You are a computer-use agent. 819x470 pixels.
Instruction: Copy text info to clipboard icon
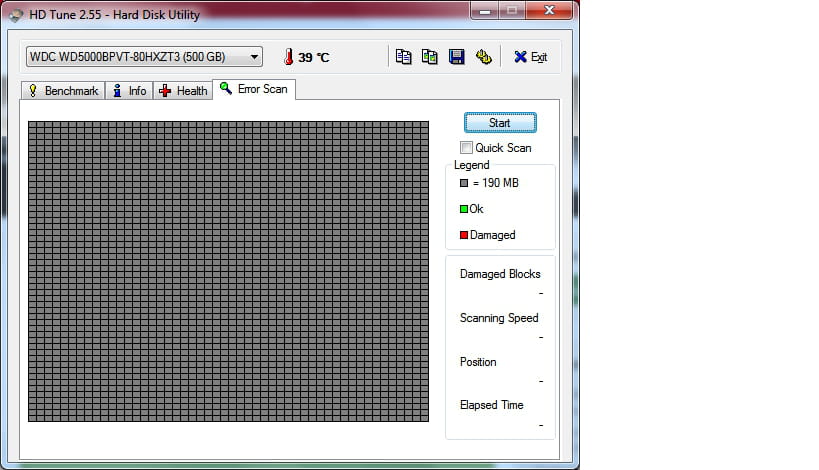point(403,56)
